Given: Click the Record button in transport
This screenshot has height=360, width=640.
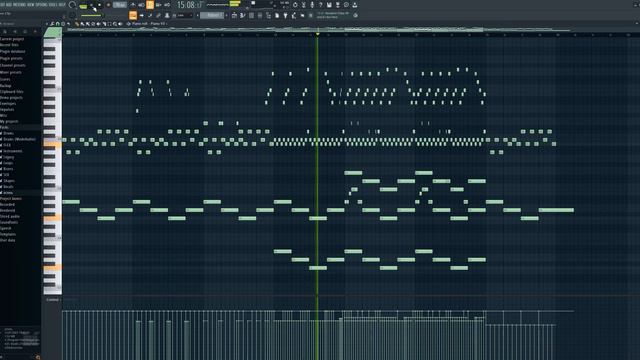Looking at the screenshot, I should point(109,5).
